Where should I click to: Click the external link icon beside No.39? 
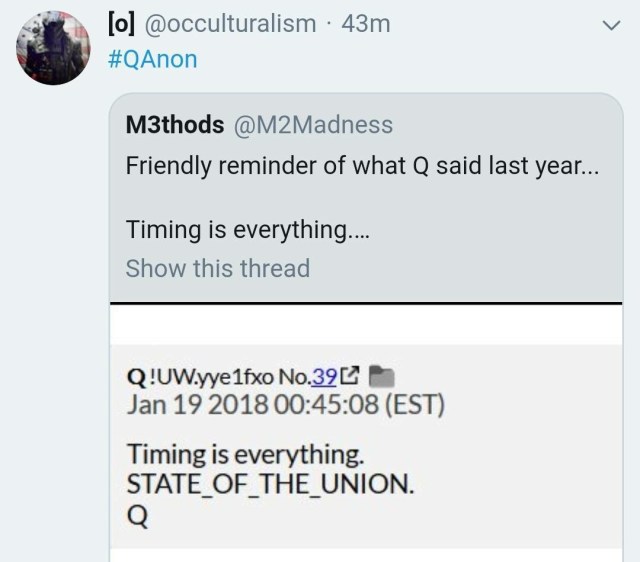350,377
